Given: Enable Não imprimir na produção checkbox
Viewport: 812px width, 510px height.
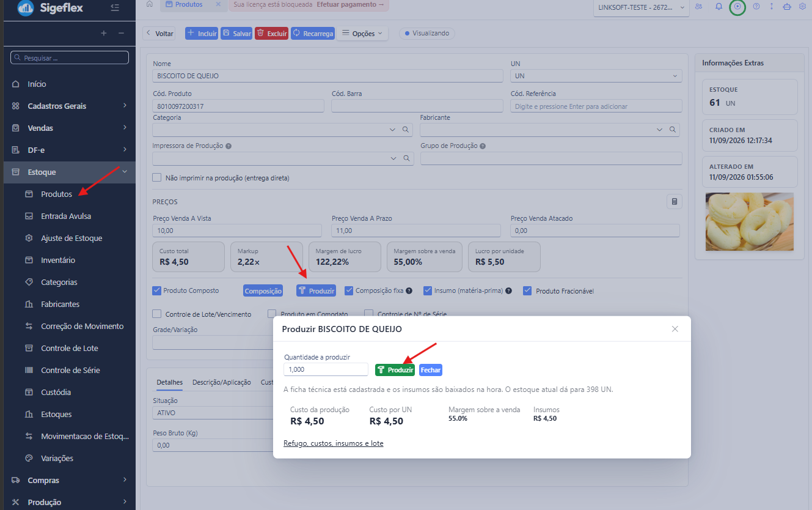Looking at the screenshot, I should [x=156, y=178].
